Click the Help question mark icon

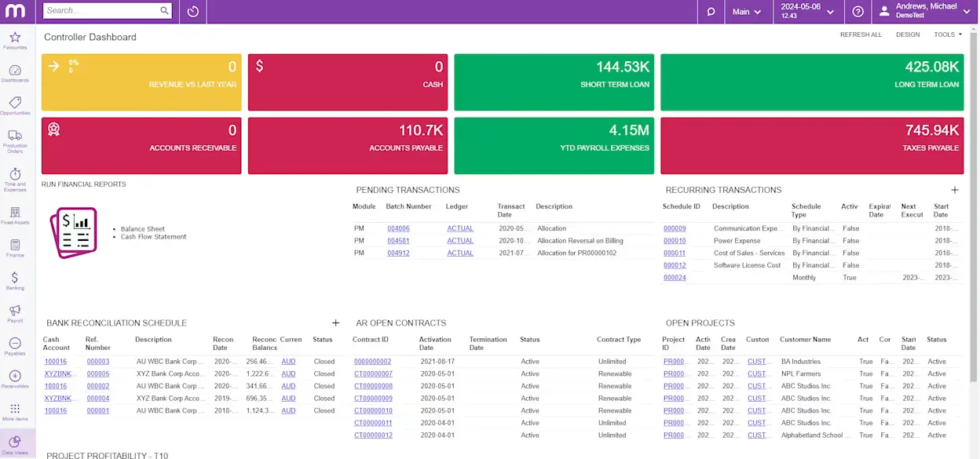tap(858, 11)
